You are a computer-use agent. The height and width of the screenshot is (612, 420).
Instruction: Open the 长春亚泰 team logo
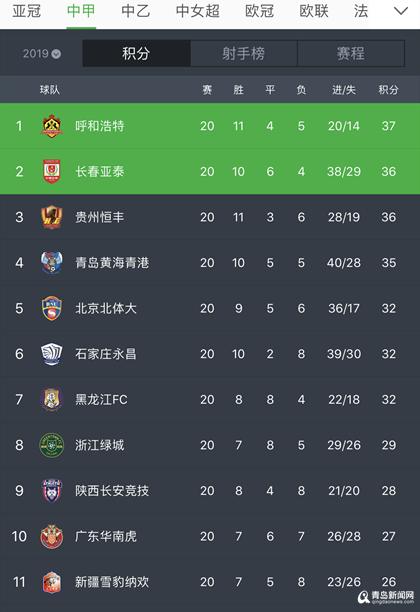tap(52, 171)
